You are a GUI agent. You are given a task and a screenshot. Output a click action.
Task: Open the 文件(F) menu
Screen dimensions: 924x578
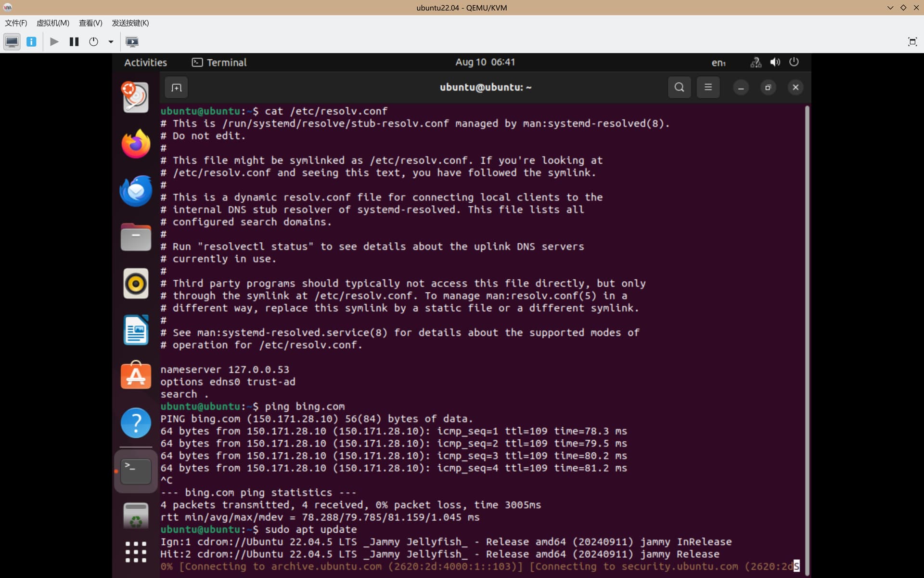(16, 23)
